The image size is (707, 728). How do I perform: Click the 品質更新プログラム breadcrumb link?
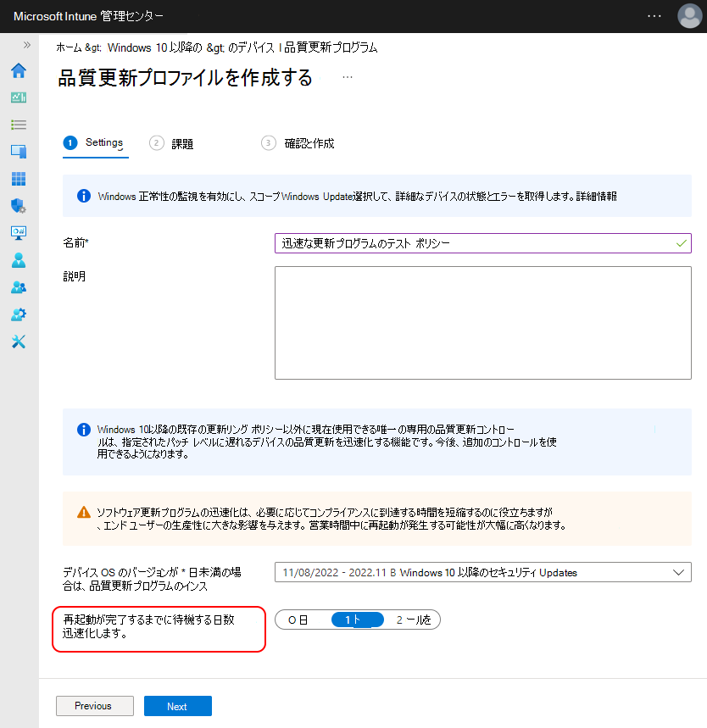coord(331,47)
